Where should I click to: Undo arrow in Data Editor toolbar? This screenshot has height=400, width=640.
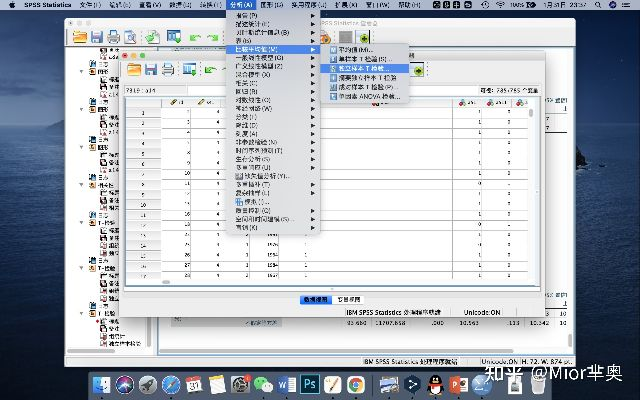point(210,70)
